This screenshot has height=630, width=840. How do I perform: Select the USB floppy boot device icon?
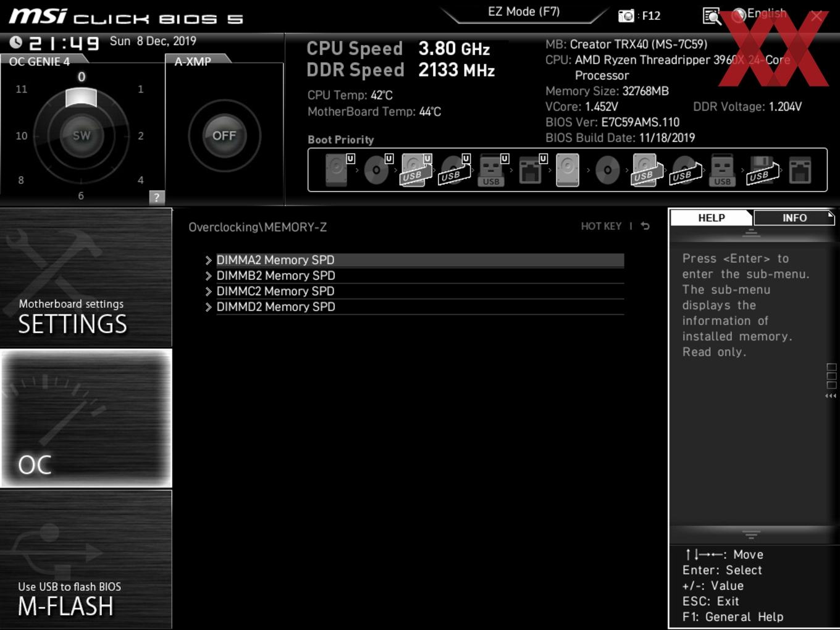(x=763, y=170)
